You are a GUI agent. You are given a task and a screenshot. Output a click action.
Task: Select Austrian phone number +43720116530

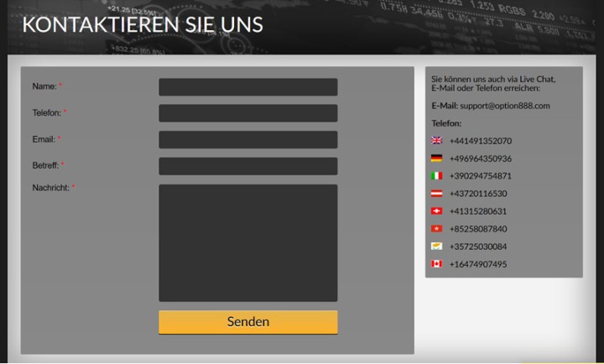(x=478, y=194)
